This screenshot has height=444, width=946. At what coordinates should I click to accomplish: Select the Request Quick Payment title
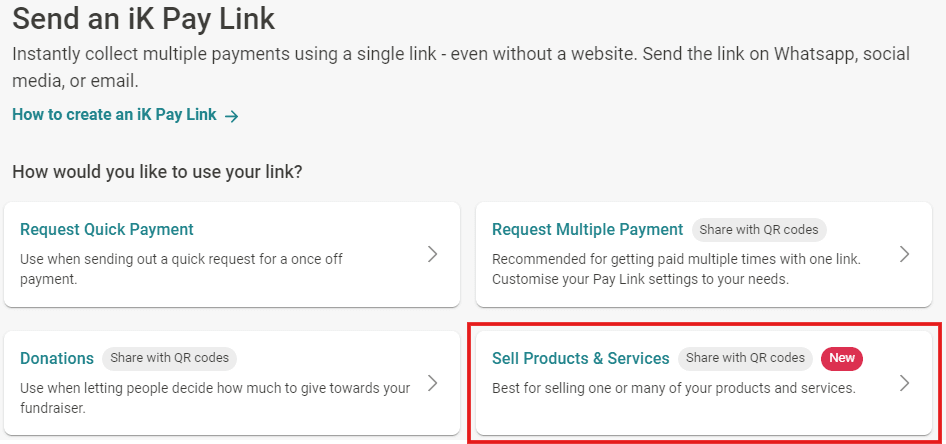point(107,230)
